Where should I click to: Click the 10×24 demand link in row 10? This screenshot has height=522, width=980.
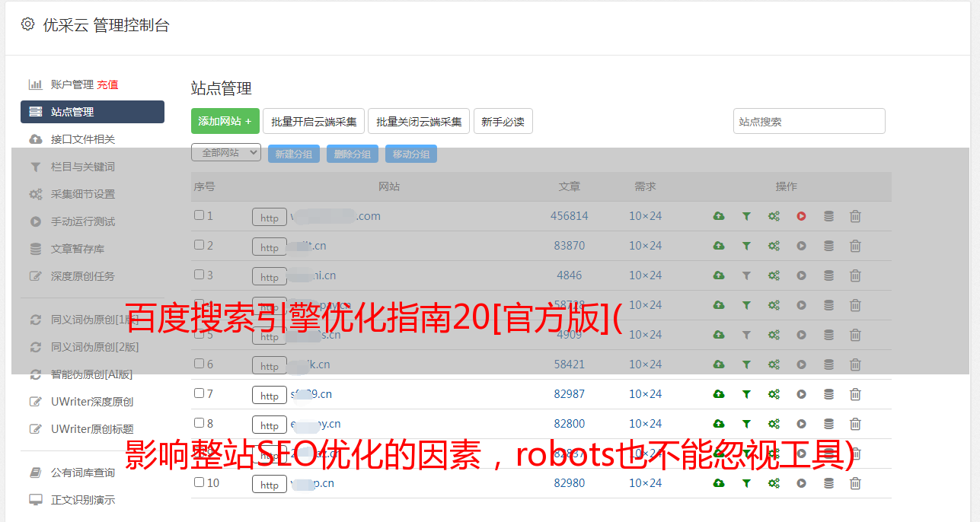coord(645,483)
